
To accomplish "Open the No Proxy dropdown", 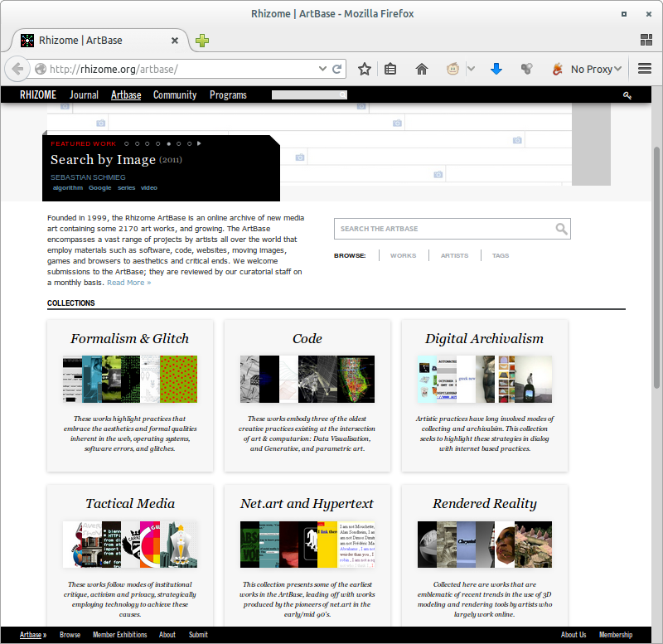I will [x=596, y=70].
